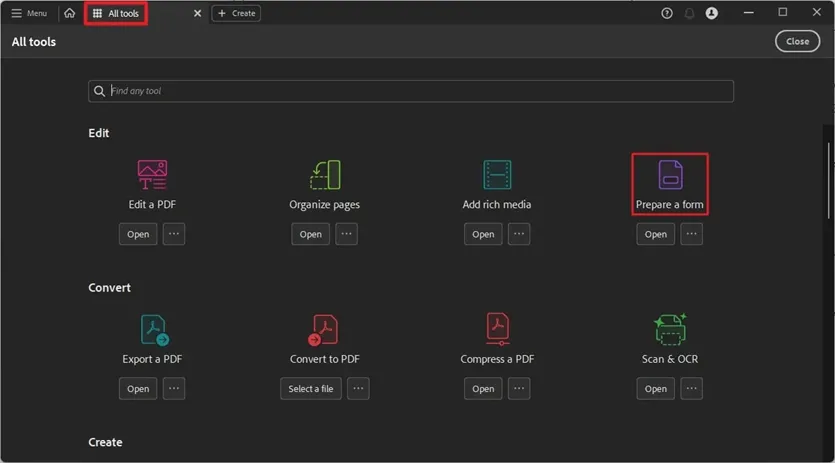Click the Convert to PDF label
835x463 pixels.
pos(325,359)
